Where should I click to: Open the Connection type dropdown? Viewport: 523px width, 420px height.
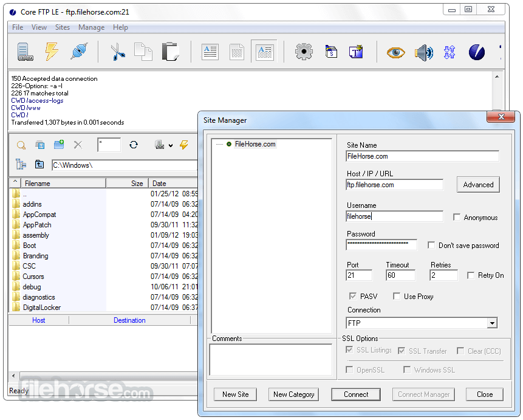pyautogui.click(x=492, y=323)
